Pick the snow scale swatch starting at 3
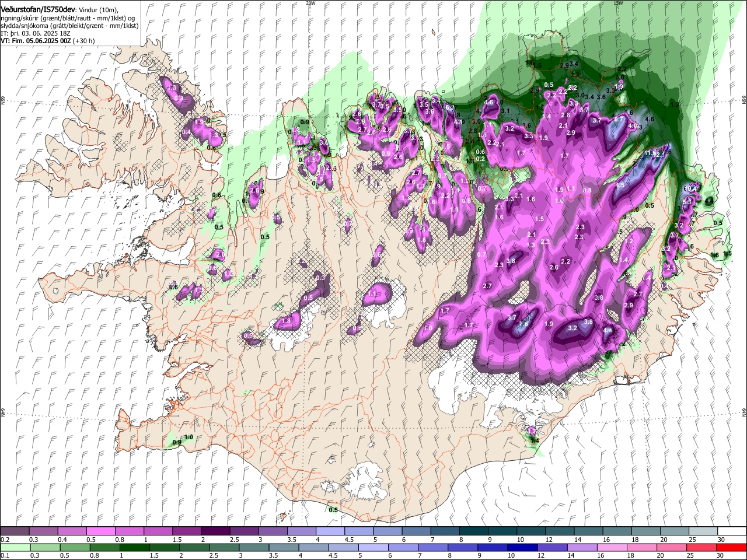The image size is (747, 560). point(273,531)
